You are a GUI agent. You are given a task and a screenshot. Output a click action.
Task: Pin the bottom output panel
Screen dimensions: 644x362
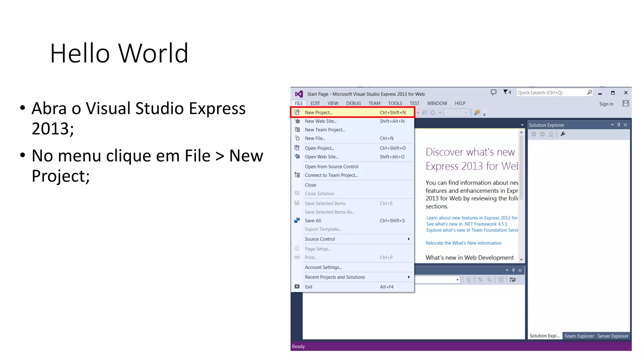click(x=513, y=270)
